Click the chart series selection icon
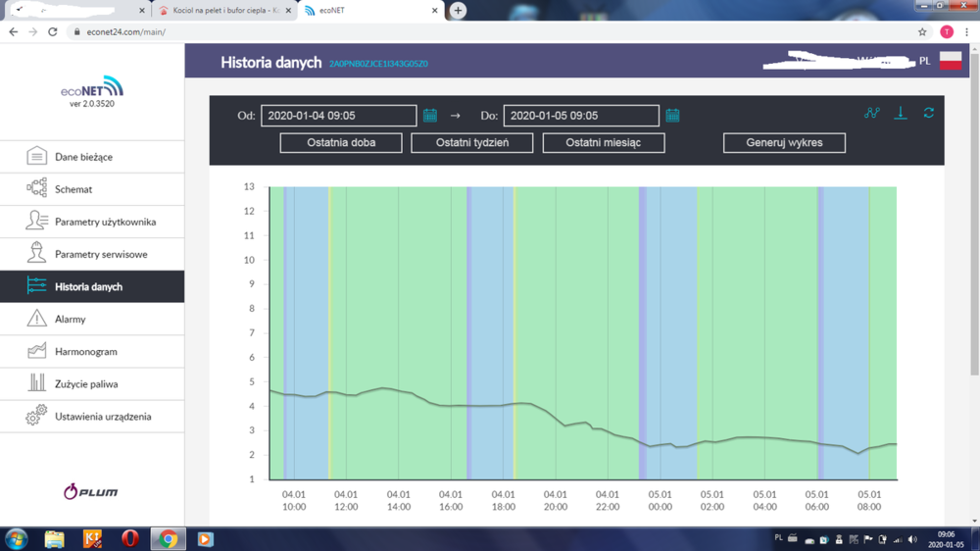The height and width of the screenshot is (551, 980). tap(871, 113)
